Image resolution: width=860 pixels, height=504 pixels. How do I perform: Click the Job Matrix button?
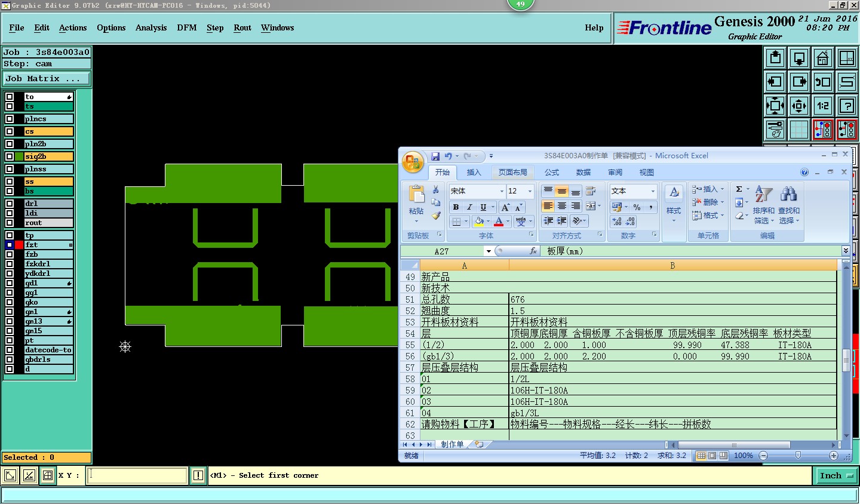pos(46,79)
